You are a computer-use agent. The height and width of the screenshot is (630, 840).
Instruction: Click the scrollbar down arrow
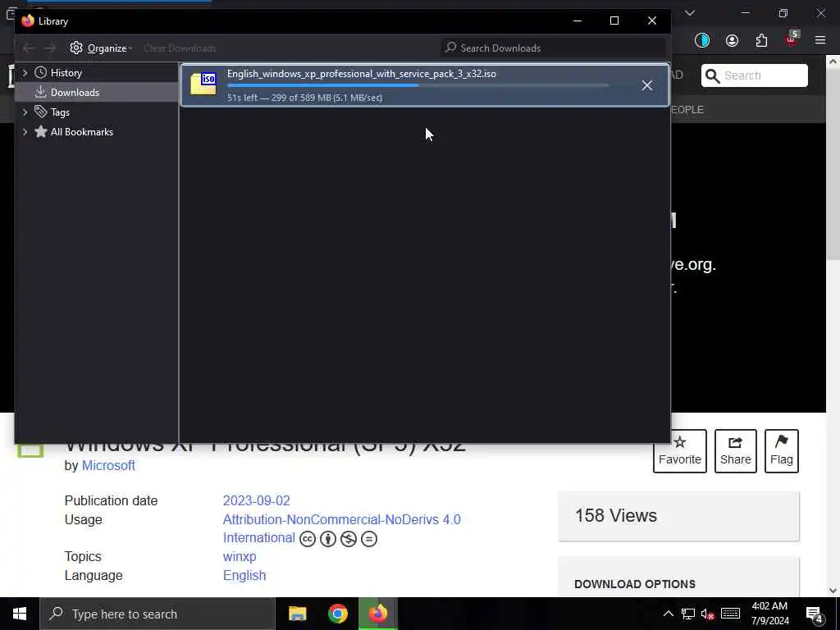click(833, 591)
